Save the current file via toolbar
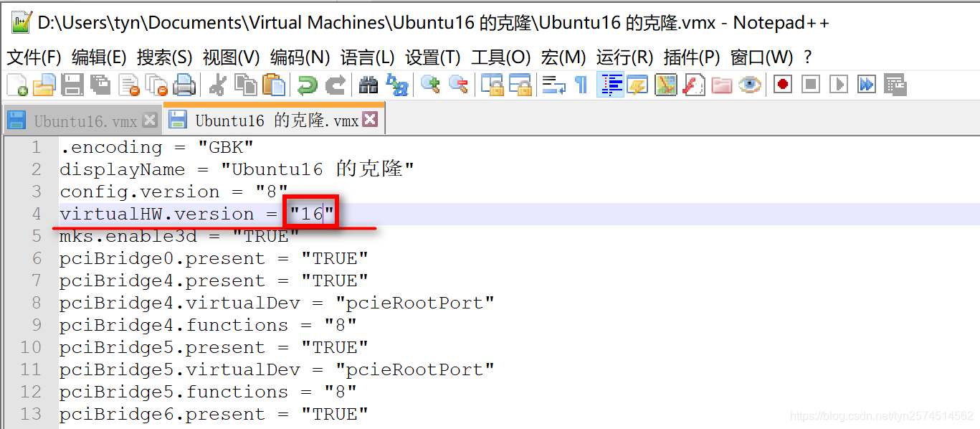 click(72, 85)
